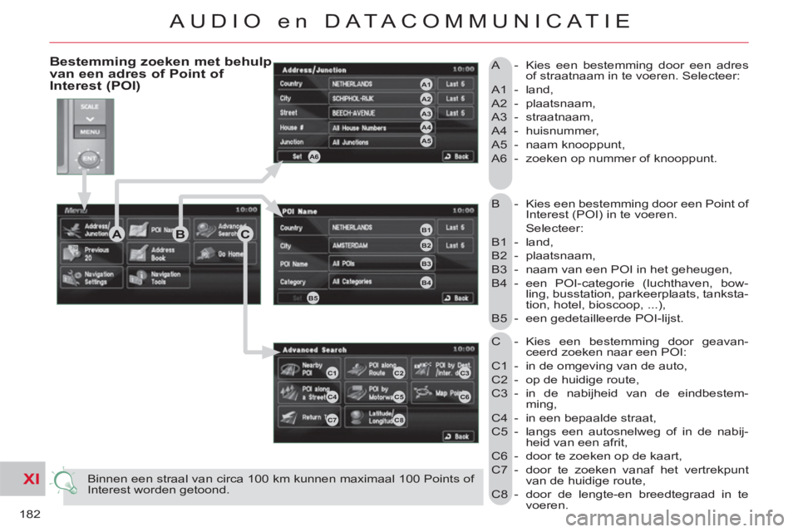
Task: Click legend text 'in een bepaalde straat,'
Action: (591, 418)
